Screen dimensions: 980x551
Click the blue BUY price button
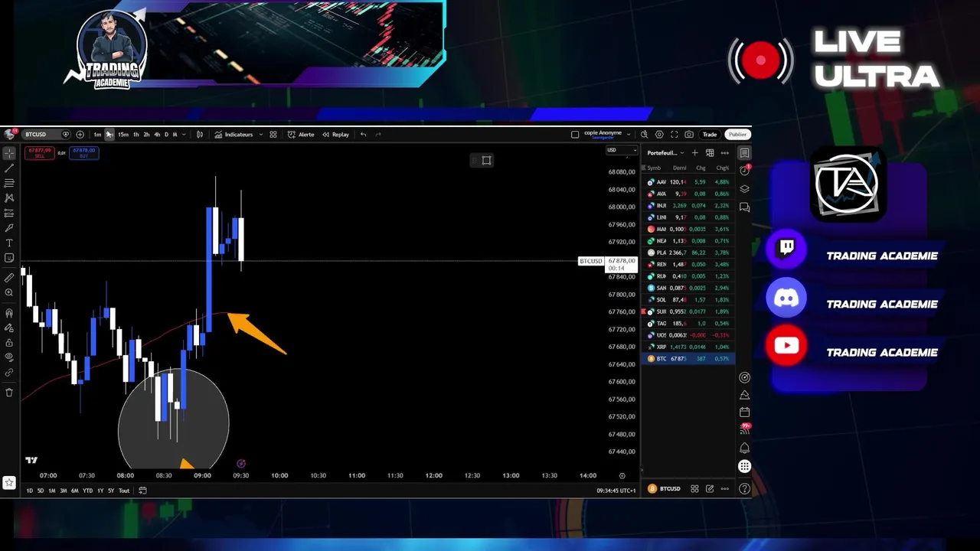point(83,152)
